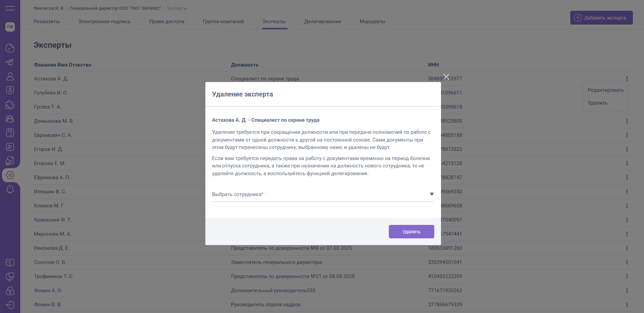Open the three-dot menu for Соколов О. В.

click(627, 262)
